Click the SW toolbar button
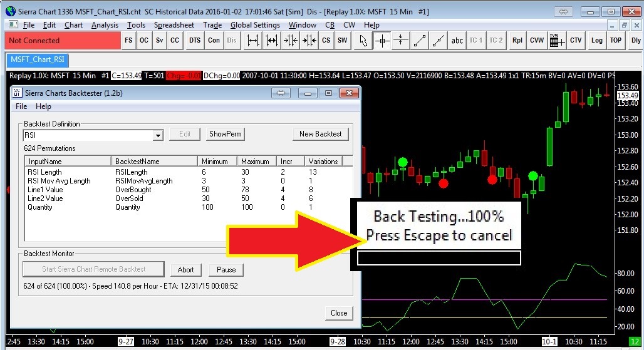 [343, 40]
